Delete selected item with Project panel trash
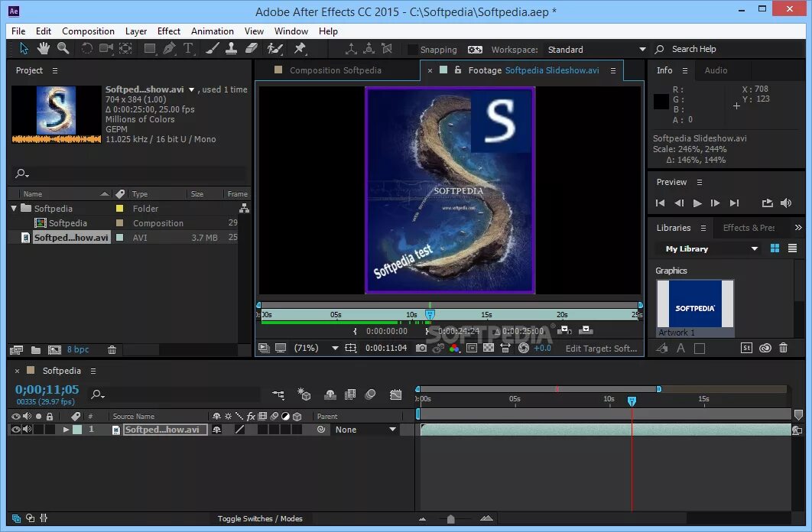812x532 pixels. pyautogui.click(x=112, y=349)
